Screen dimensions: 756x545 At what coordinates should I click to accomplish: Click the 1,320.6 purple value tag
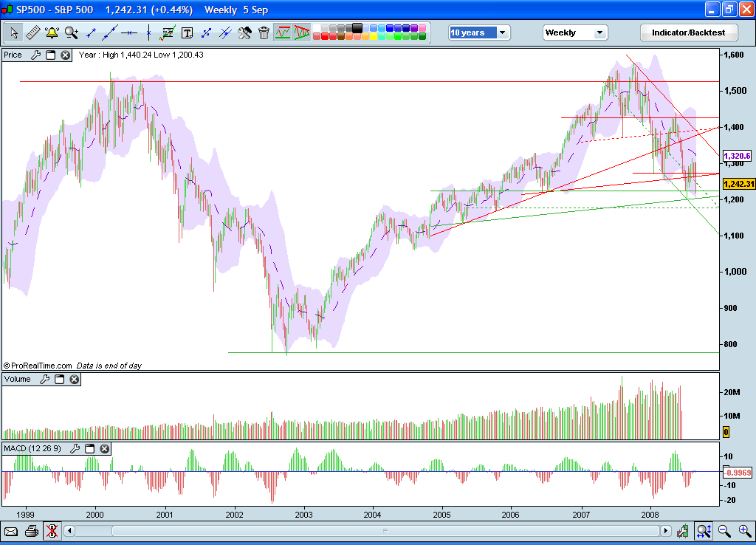(x=738, y=156)
